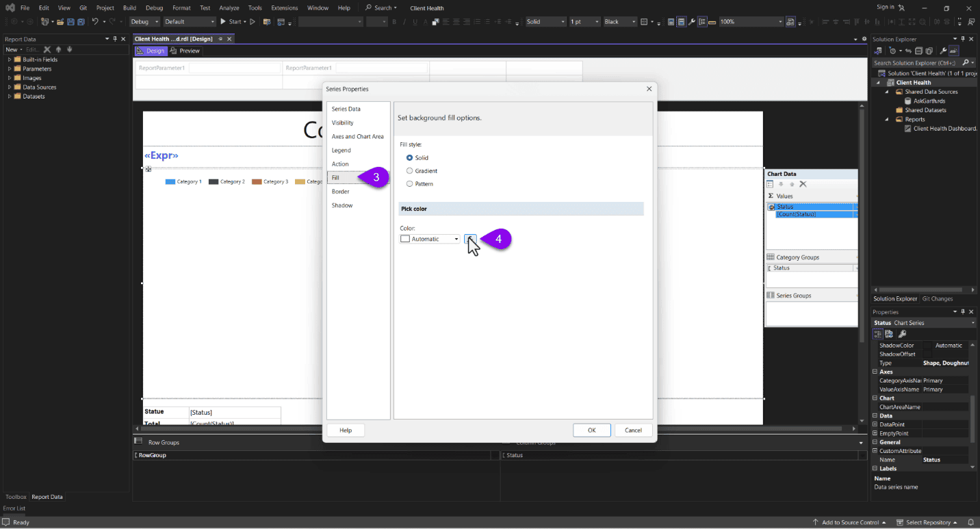Click the delete X icon in Chart Data

click(x=803, y=184)
